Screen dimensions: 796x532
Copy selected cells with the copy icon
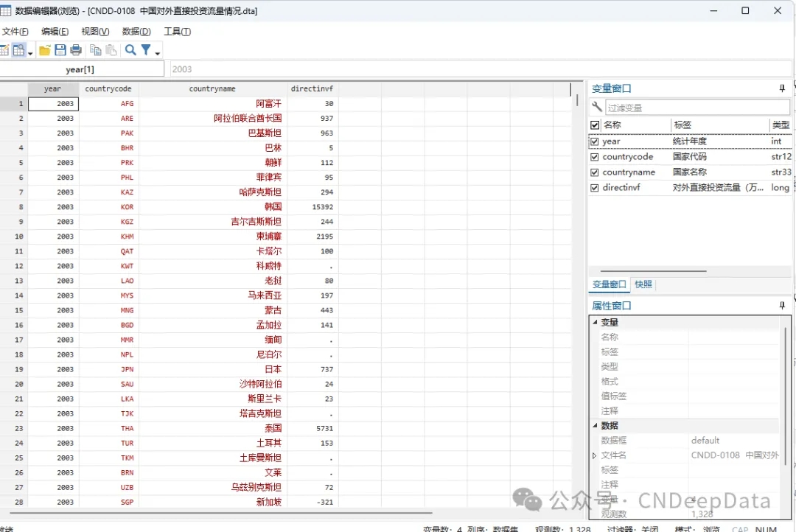[x=95, y=50]
